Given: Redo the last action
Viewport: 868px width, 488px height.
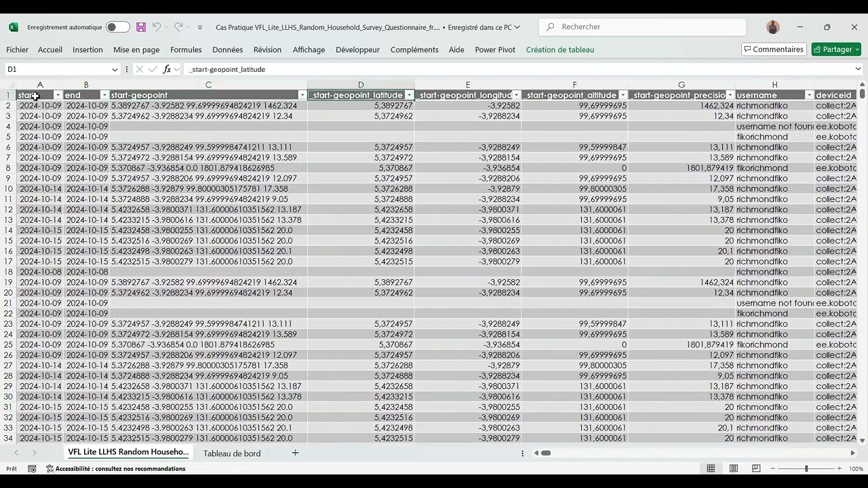Looking at the screenshot, I should [x=178, y=27].
